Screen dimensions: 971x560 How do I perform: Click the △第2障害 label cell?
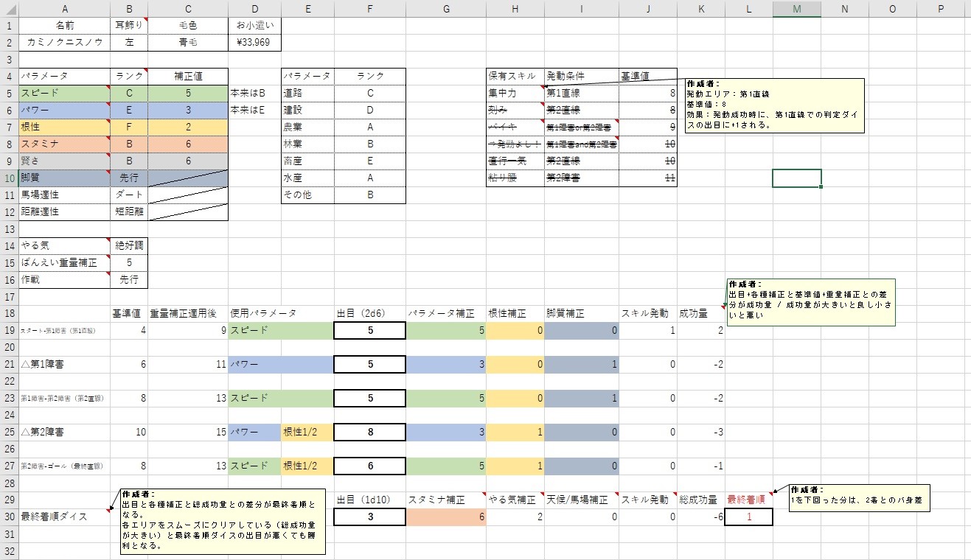64,433
